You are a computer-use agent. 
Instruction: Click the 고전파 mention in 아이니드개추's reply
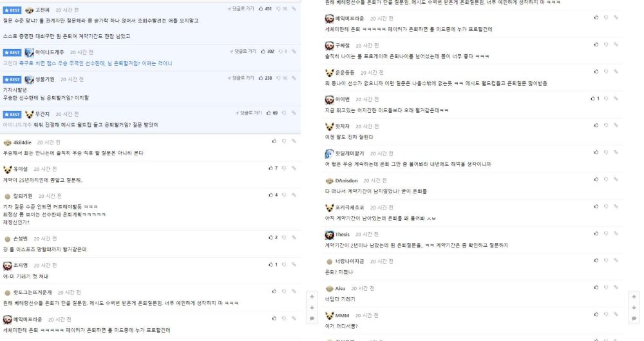tap(9, 63)
